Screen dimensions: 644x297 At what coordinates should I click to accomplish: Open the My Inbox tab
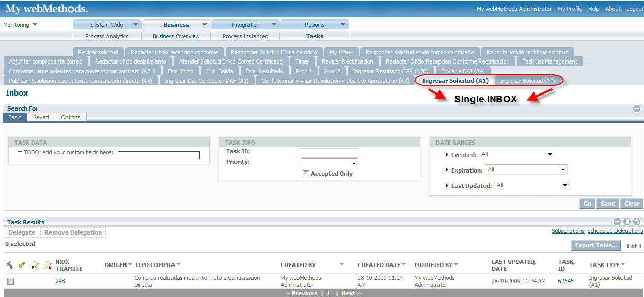[341, 52]
